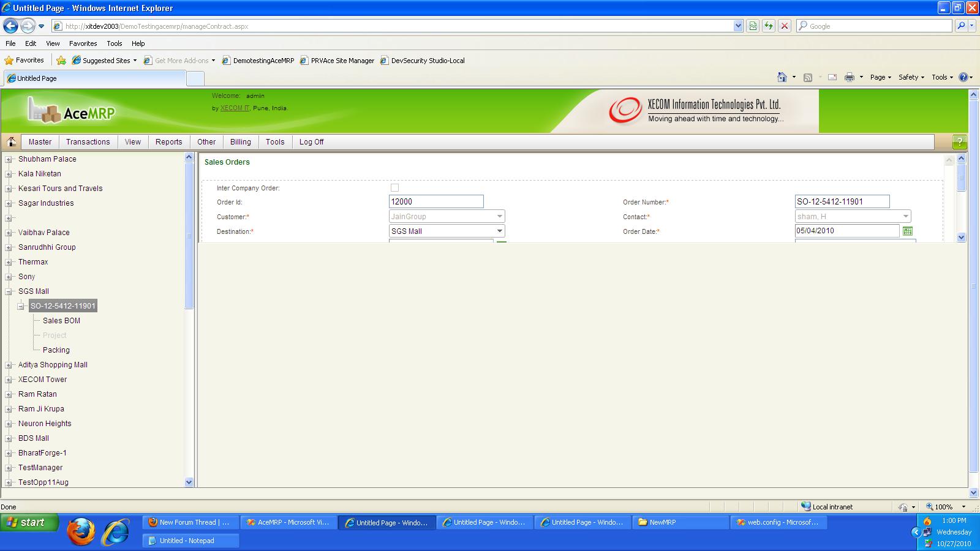Click the Feeds toolbar icon

point(808,77)
